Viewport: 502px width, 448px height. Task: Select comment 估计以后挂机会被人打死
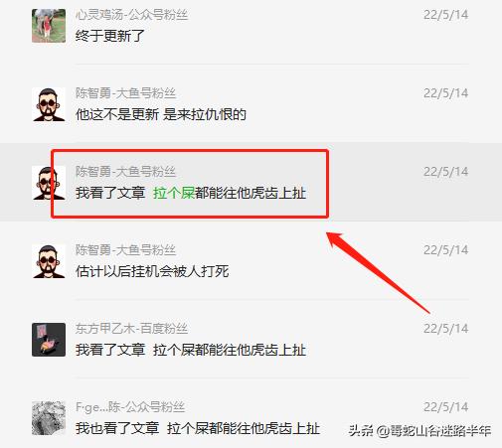[x=152, y=271]
